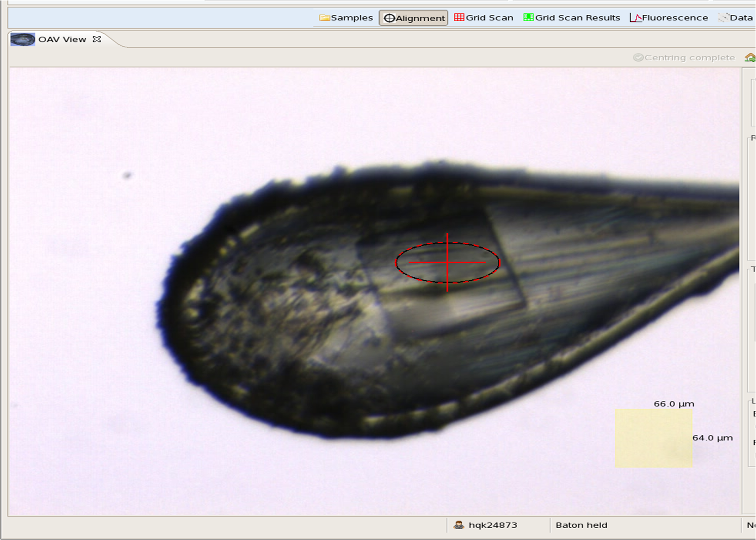Click the user icon next to hqk24873
756x540 pixels.
pos(459,525)
